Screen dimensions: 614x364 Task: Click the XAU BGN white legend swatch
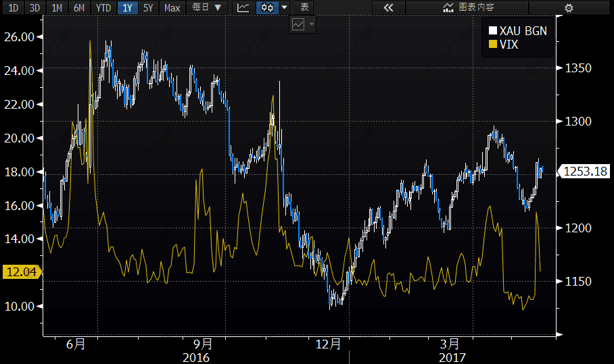[x=492, y=30]
